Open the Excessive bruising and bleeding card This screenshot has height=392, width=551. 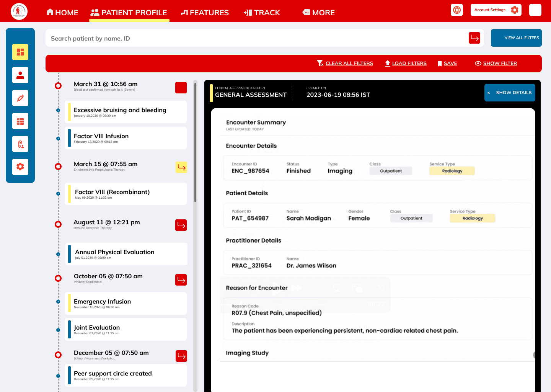[126, 112]
